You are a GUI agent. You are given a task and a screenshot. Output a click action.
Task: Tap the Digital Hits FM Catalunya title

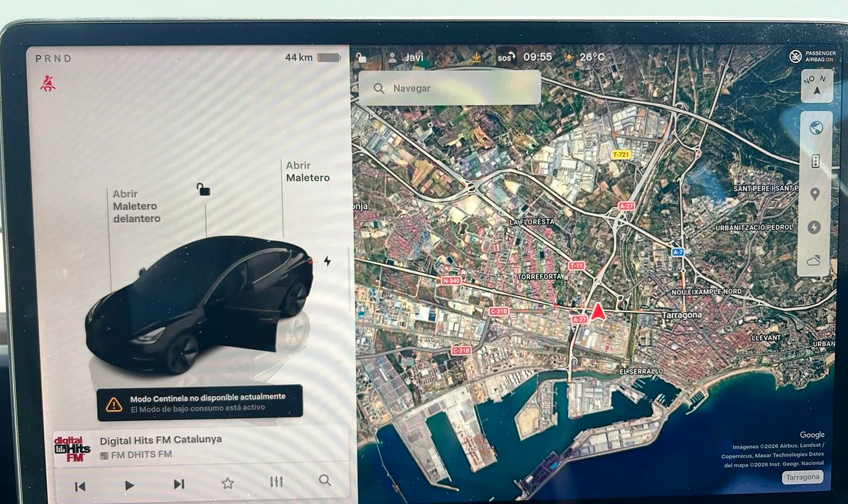coord(161,440)
